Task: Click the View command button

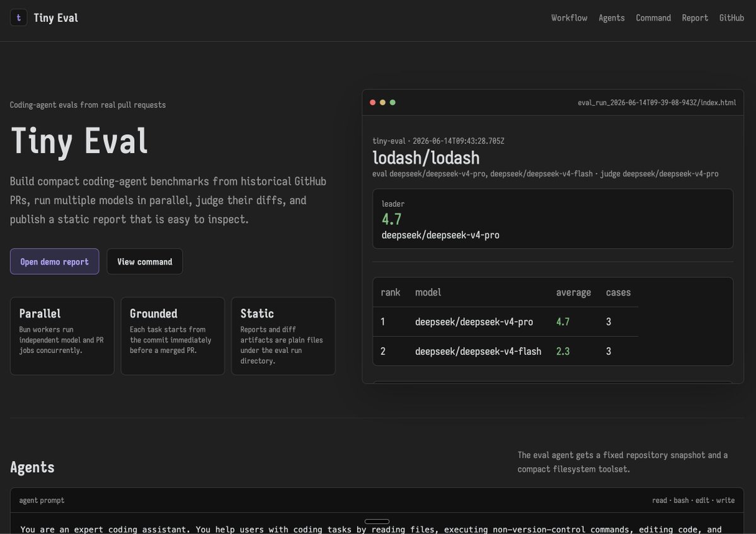Action: [145, 262]
